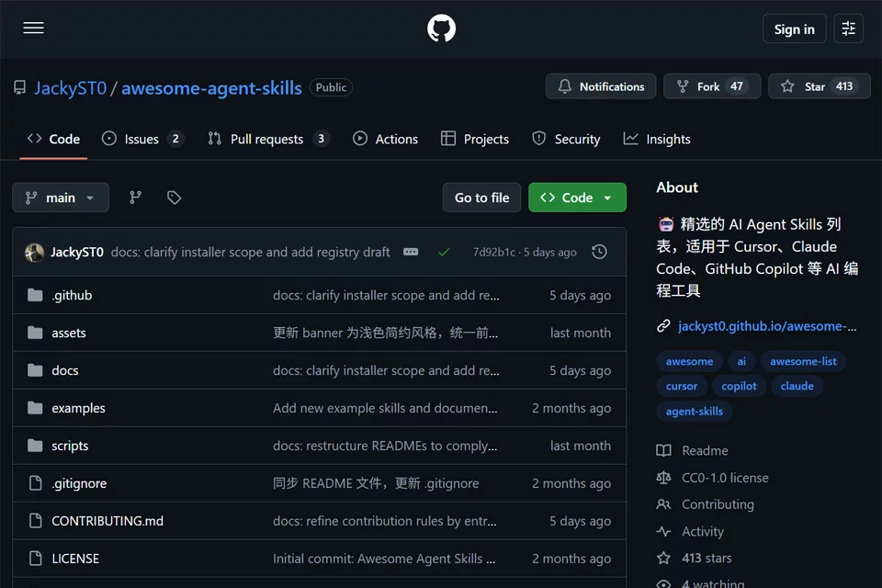Expand the green Code dropdown

tap(577, 198)
